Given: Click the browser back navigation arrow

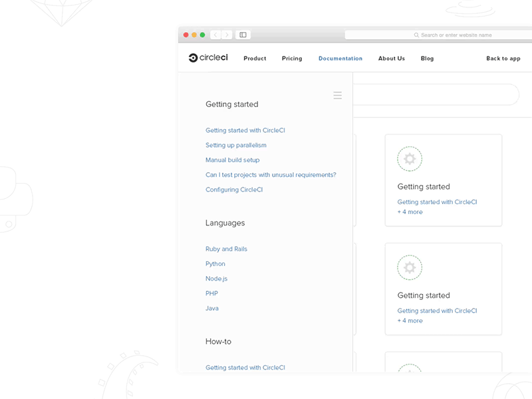Looking at the screenshot, I should (215, 35).
